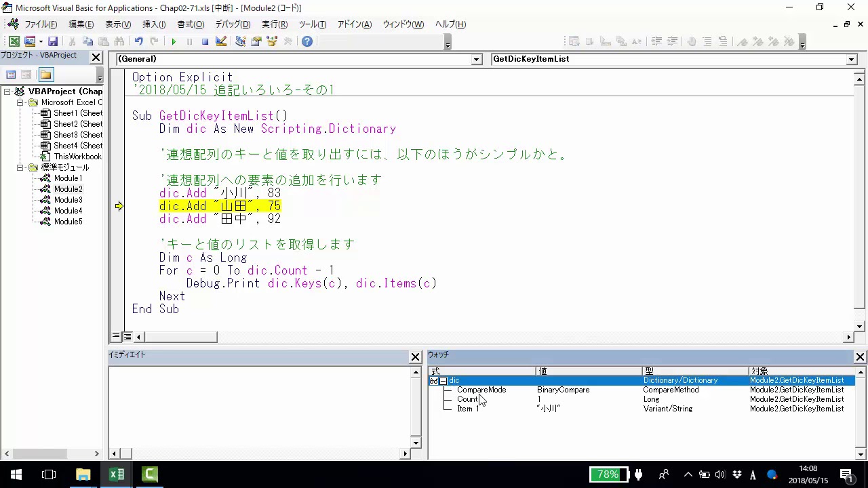Open the 挿入(I) menu
Viewport: 868px width, 488px height.
154,24
